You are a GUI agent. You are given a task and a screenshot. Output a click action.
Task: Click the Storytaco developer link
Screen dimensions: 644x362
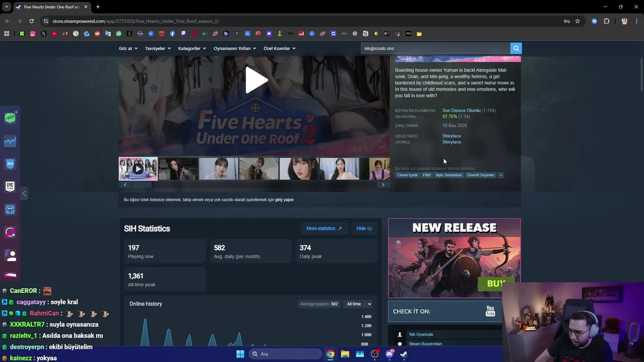(451, 136)
